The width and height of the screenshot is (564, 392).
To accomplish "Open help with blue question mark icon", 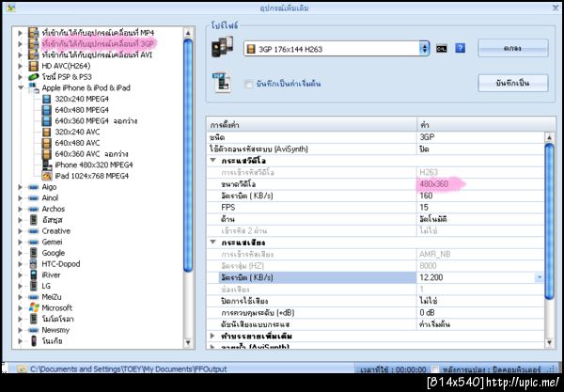I will click(x=460, y=48).
